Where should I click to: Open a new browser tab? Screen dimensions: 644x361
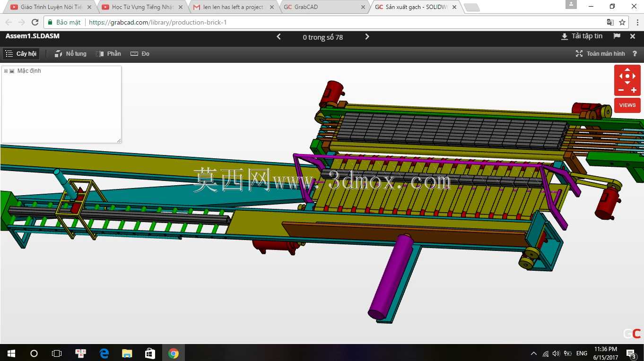pos(471,8)
